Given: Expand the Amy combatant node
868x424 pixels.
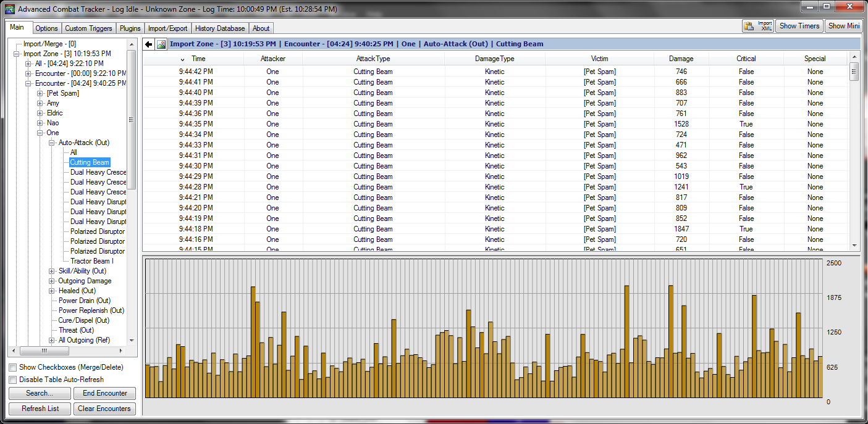Looking at the screenshot, I should [40, 103].
